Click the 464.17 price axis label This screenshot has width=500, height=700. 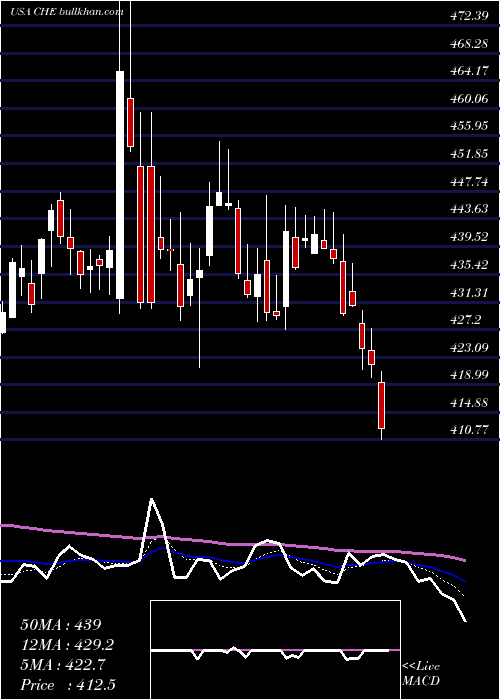click(x=469, y=71)
